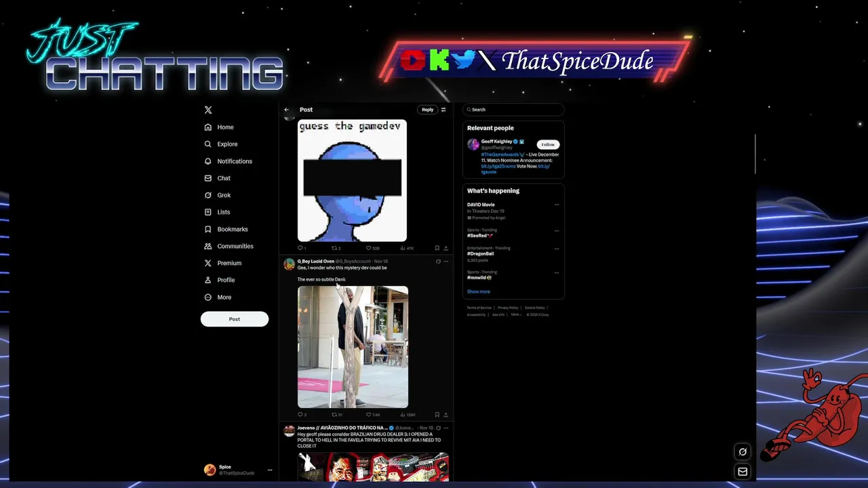Repost the 'guess the gamedev' post
The height and width of the screenshot is (488, 868).
tap(336, 248)
